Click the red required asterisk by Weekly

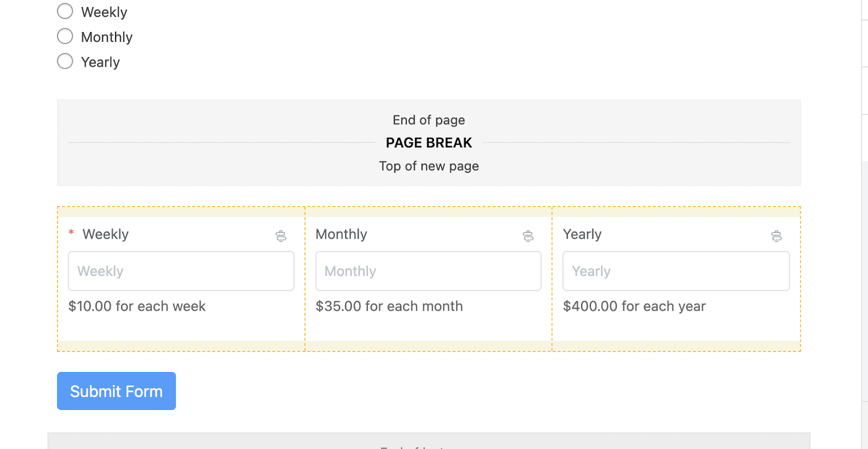pos(71,233)
